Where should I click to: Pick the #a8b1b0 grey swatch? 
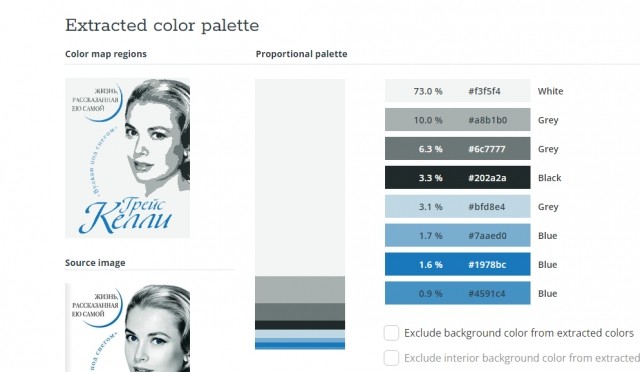pos(458,120)
